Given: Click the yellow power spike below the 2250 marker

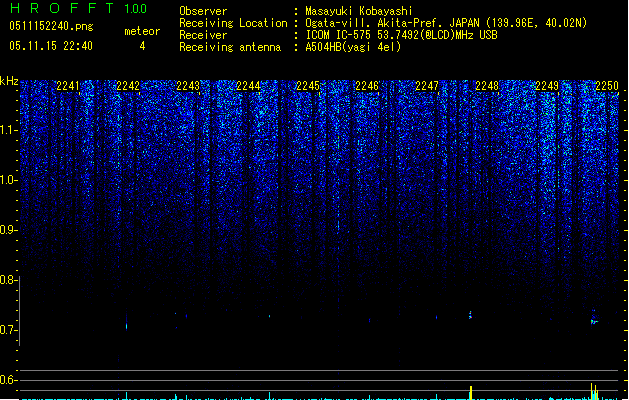Looking at the screenshot, I should pos(594,392).
